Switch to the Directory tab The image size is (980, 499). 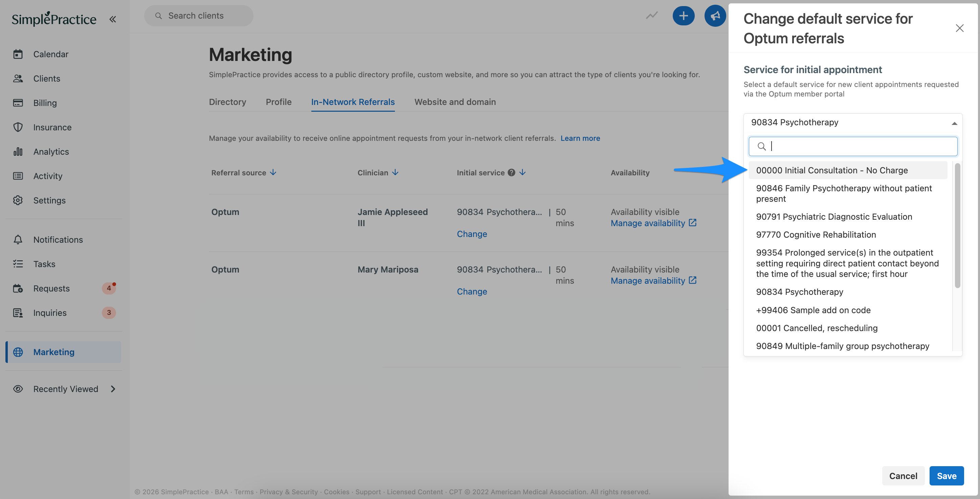227,102
